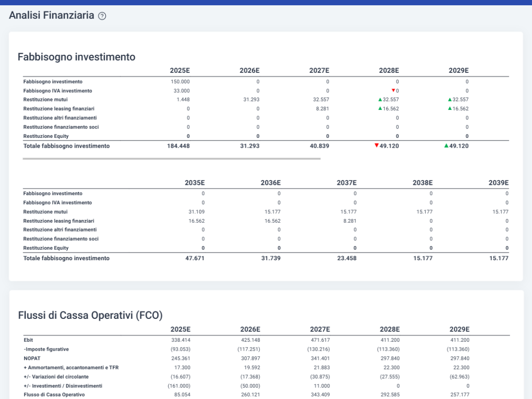Click red down arrow in Totale fabbisogno 2028E

pyautogui.click(x=376, y=145)
